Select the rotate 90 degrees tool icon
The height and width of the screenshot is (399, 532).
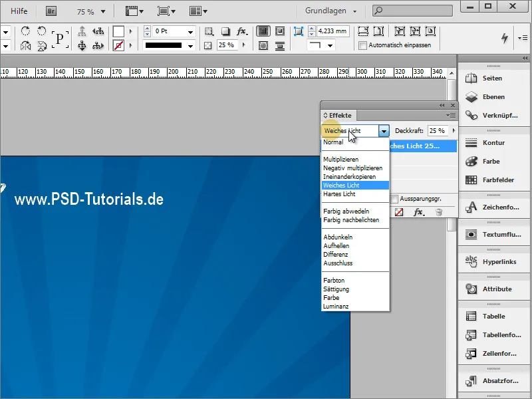25,31
